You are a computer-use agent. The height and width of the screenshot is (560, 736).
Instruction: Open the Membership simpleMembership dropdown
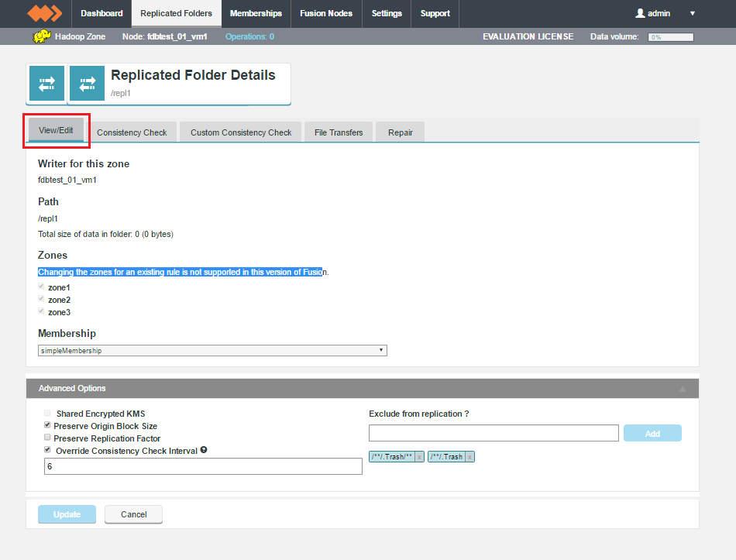point(212,351)
